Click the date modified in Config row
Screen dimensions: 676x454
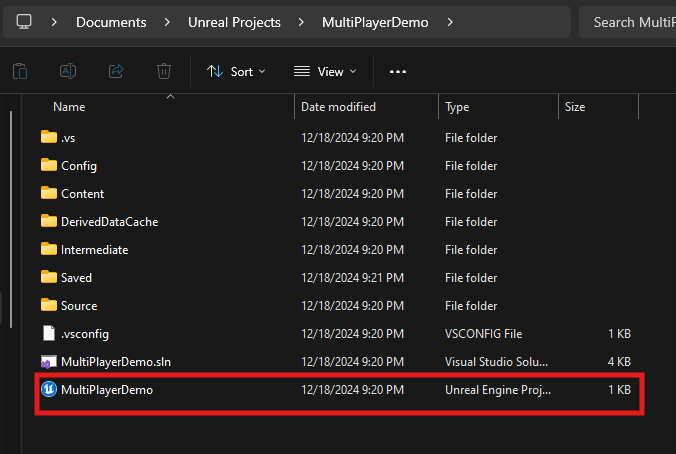(x=352, y=166)
